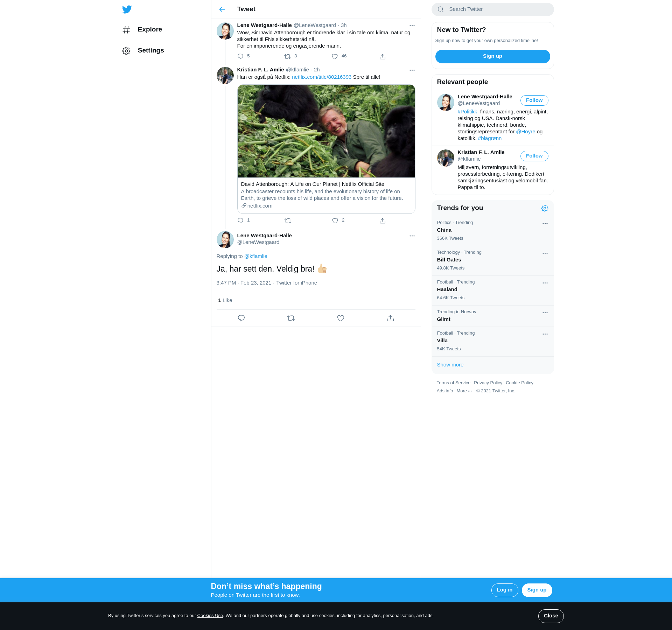Expand the More footer menu
Viewport: 672px width, 630px height.
[464, 391]
